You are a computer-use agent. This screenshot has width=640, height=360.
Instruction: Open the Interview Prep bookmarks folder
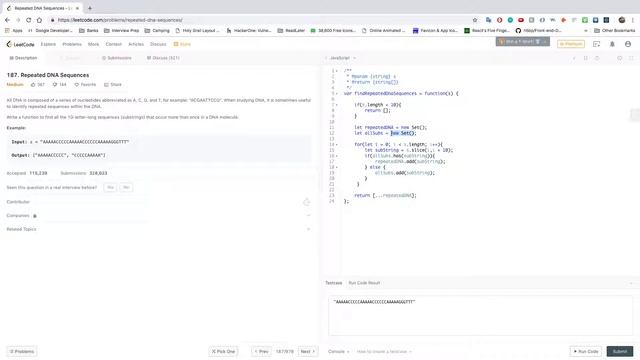(x=122, y=31)
